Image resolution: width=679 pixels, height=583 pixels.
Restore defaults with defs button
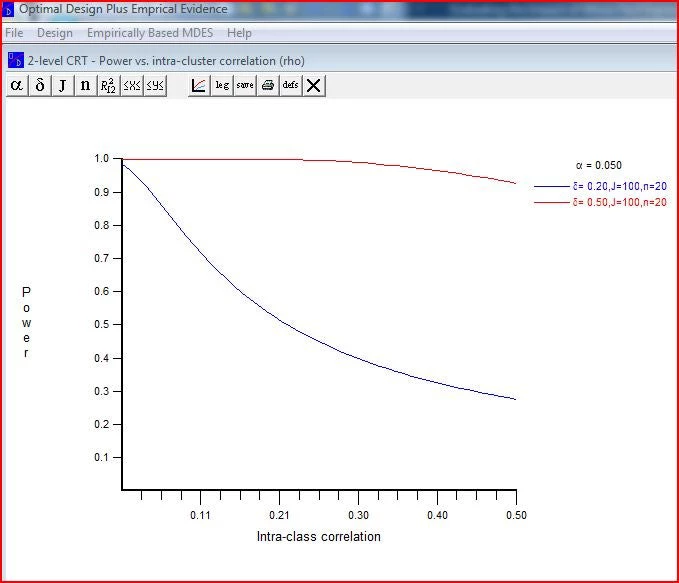click(290, 85)
